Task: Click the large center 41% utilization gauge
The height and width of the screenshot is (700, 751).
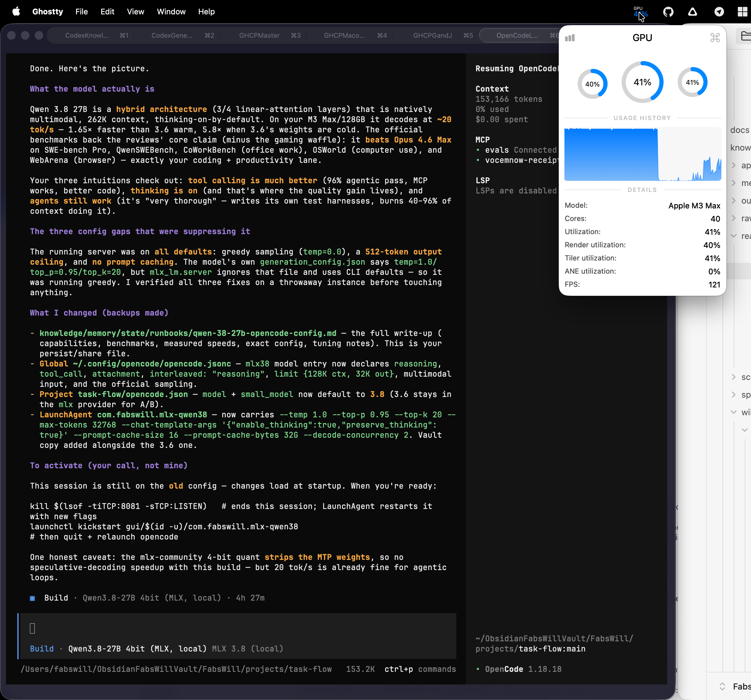Action: 642,82
